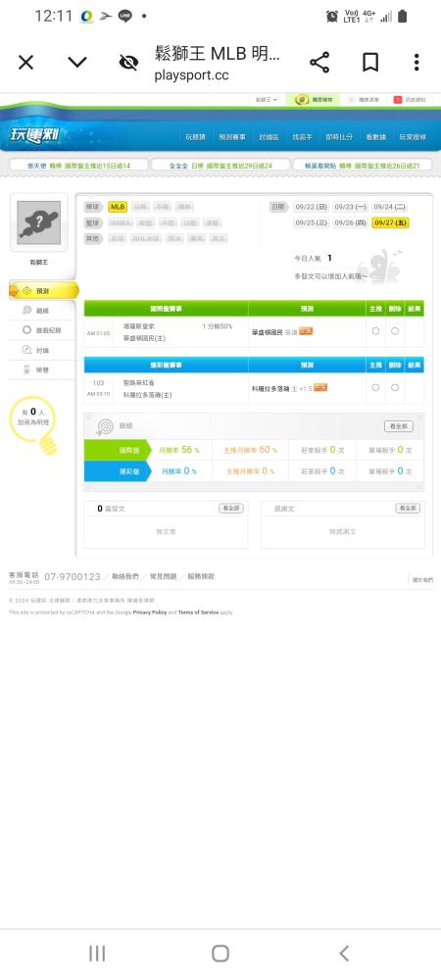Open the 找高手 nav menu

point(302,137)
